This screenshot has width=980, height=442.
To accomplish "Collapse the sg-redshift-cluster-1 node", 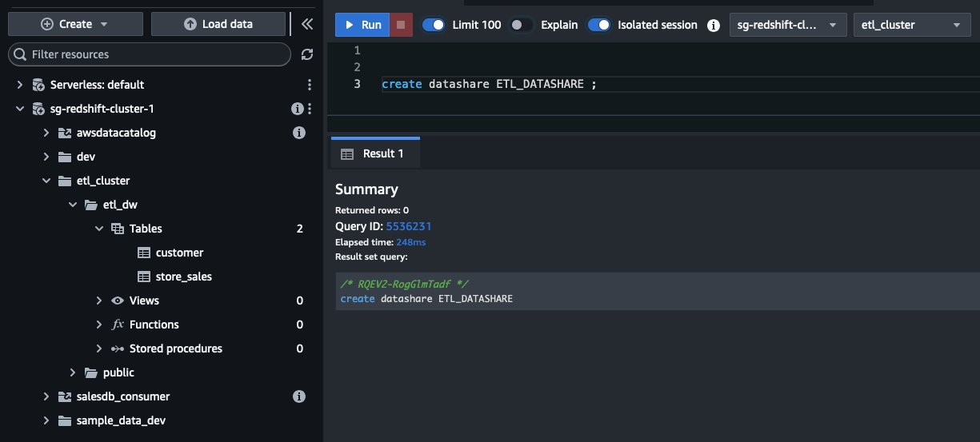I will (x=20, y=109).
